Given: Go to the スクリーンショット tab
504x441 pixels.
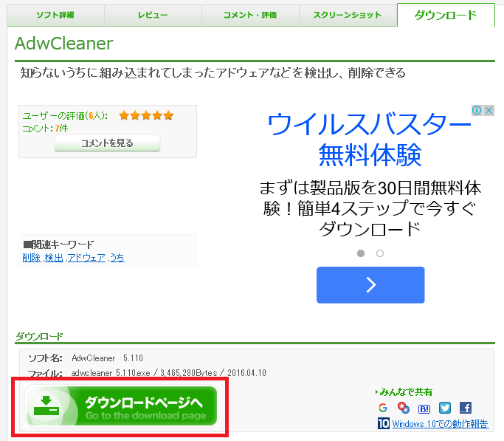Looking at the screenshot, I should coord(348,15).
